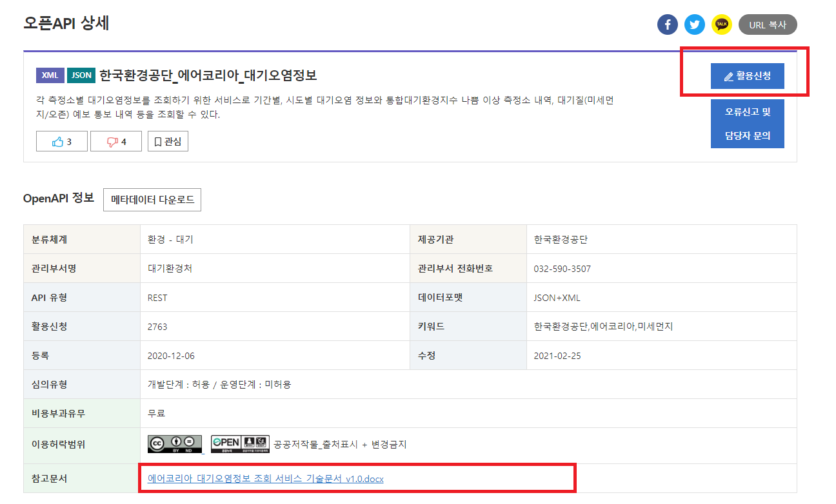Viewport: 836px width, 504px height.
Task: Select 개발단계 : 허용 / 운영단계 : 미허용 text
Action: pos(219,384)
